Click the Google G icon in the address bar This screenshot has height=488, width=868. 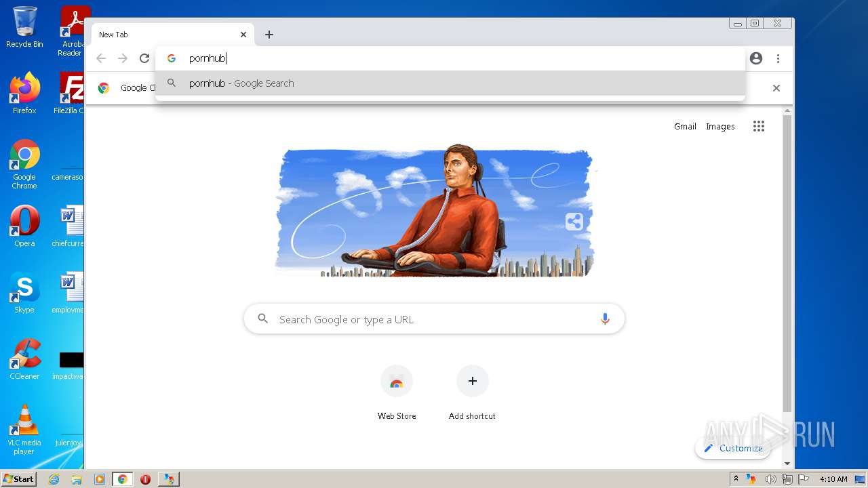click(x=172, y=58)
